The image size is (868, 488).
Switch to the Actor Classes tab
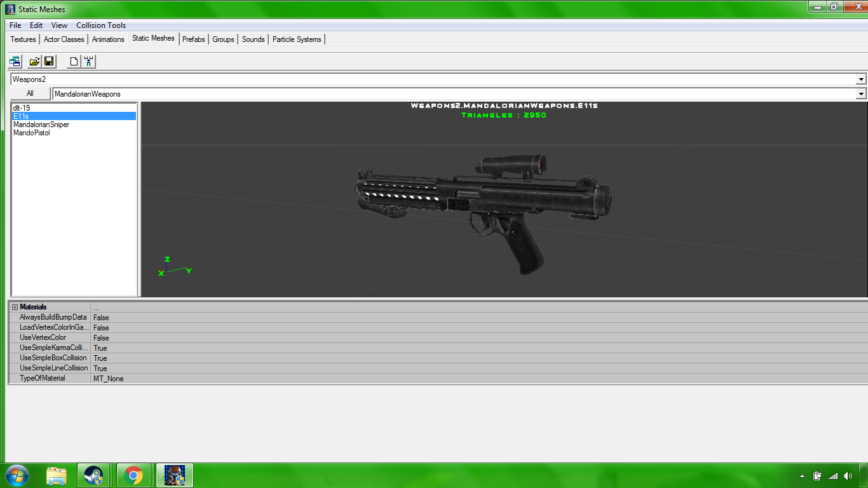point(64,39)
